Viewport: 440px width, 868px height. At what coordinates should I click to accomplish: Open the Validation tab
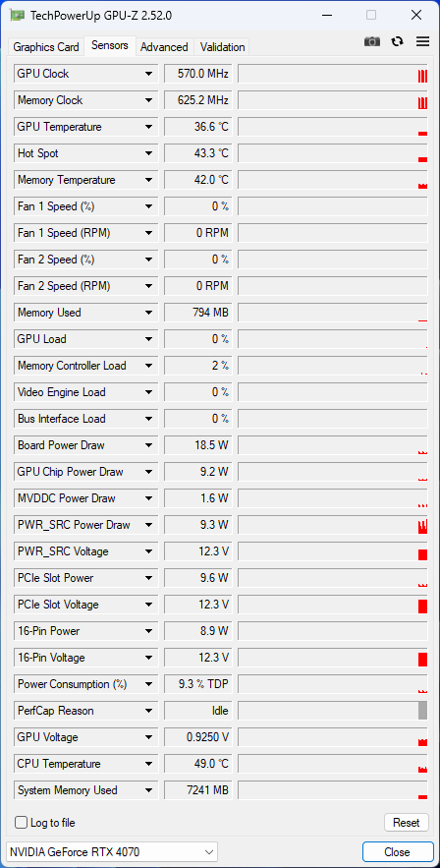click(222, 47)
